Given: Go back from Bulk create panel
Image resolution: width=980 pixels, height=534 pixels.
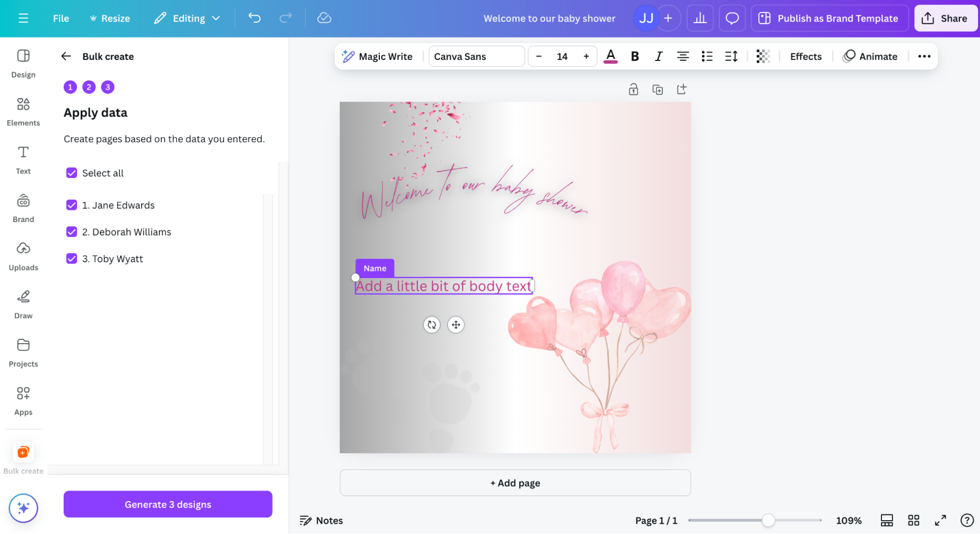Looking at the screenshot, I should coord(66,56).
